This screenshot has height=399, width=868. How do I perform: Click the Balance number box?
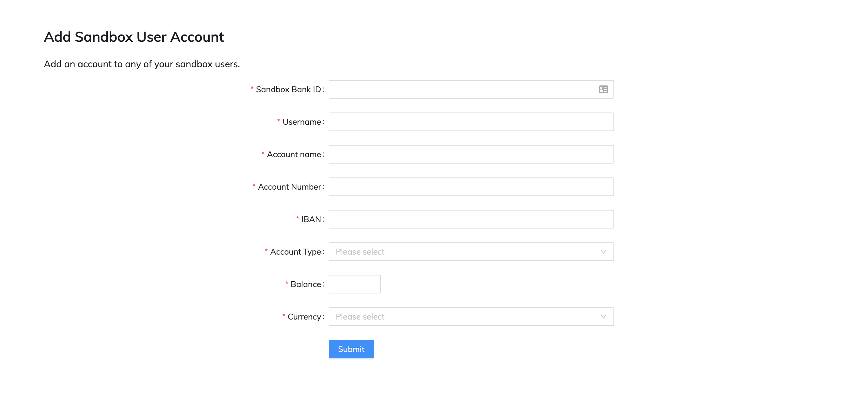tap(355, 284)
